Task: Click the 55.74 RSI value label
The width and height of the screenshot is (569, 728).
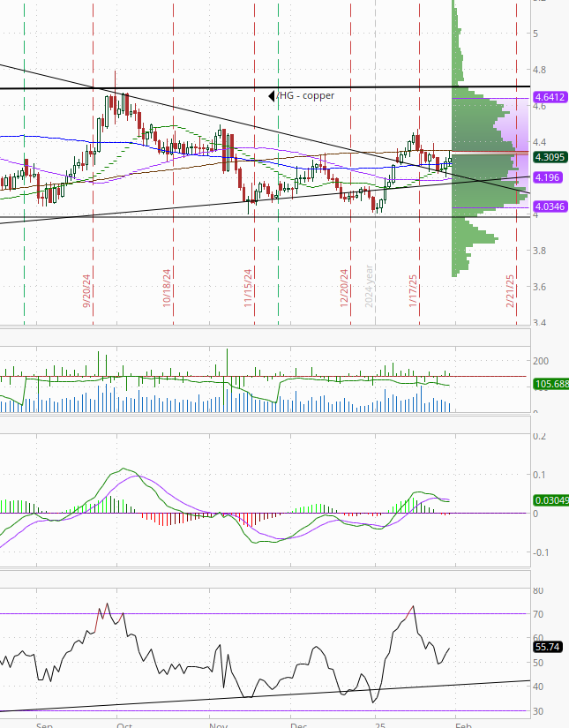Action: coord(548,647)
